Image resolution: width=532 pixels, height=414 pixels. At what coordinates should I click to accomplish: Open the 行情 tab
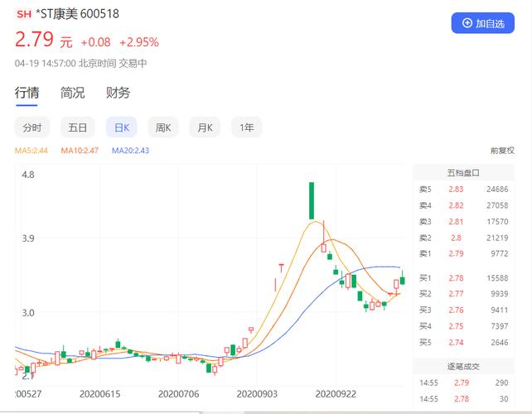(27, 93)
